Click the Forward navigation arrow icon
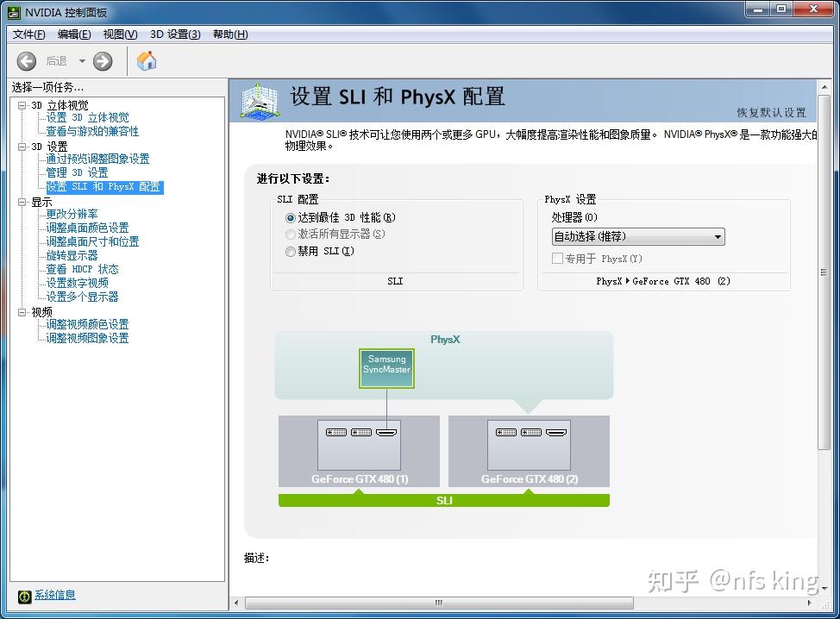Image resolution: width=840 pixels, height=619 pixels. [103, 61]
